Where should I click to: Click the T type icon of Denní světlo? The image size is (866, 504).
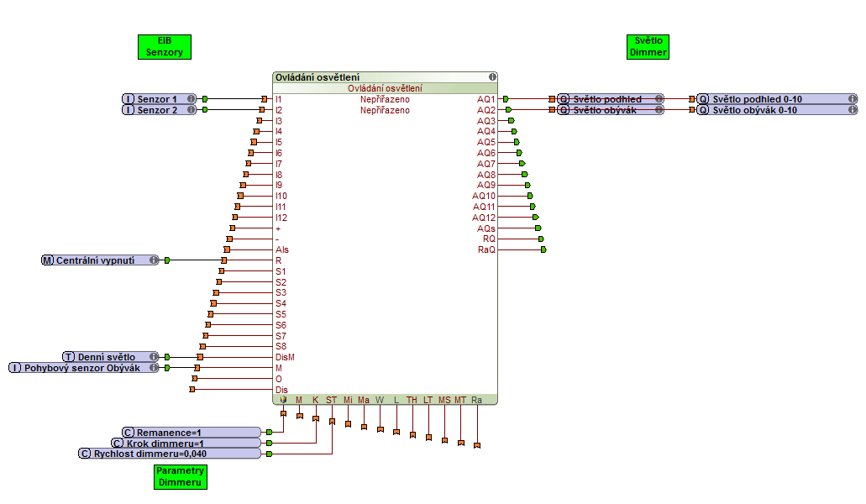pyautogui.click(x=70, y=357)
